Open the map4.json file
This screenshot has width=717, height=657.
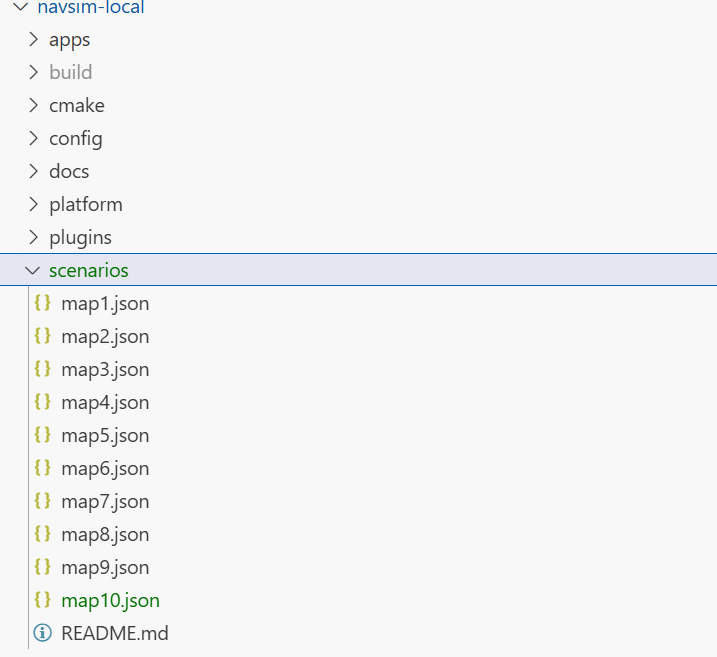tap(105, 402)
